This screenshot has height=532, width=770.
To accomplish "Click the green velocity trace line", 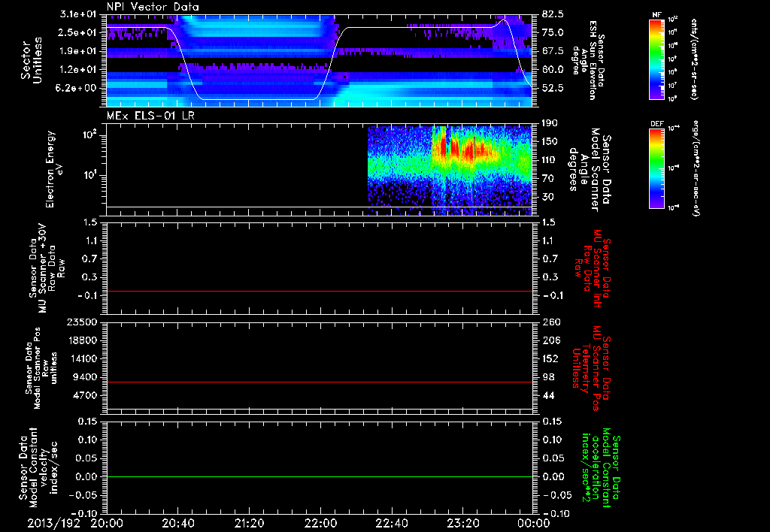I will 320,476.
